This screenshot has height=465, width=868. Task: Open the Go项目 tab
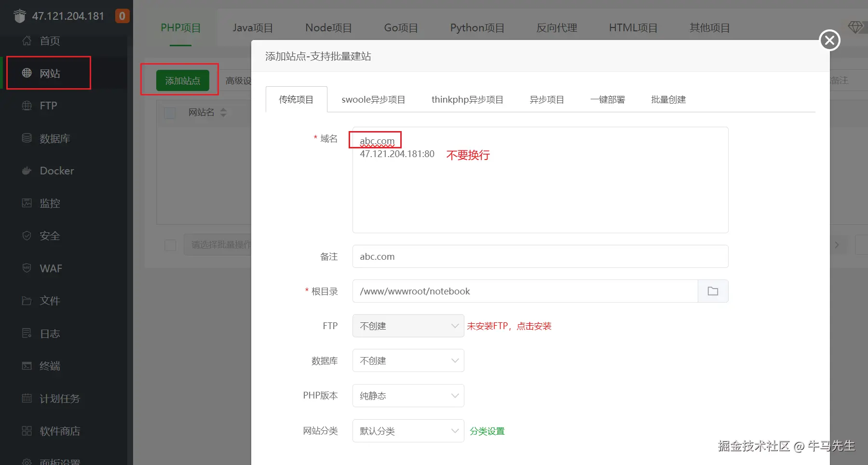coord(401,28)
